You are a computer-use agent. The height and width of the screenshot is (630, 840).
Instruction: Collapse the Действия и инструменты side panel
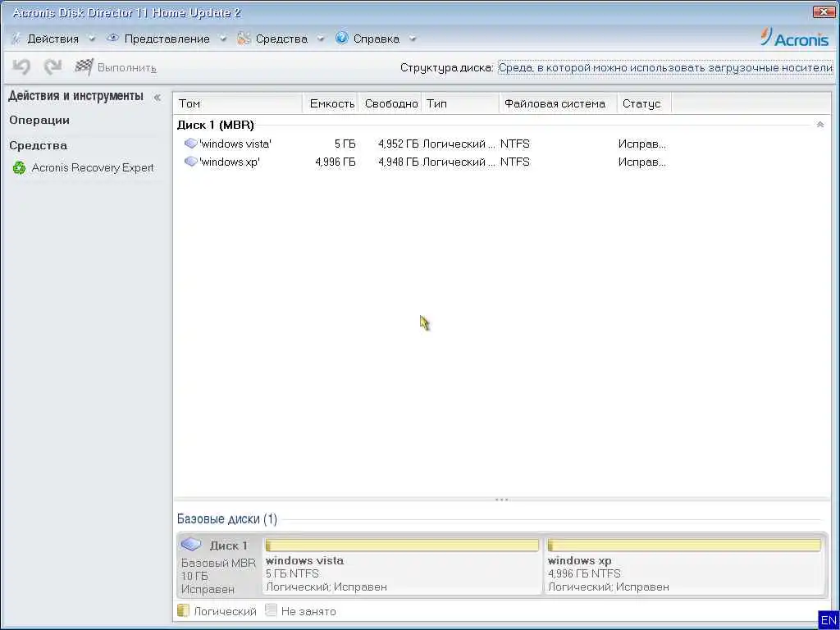tap(157, 98)
